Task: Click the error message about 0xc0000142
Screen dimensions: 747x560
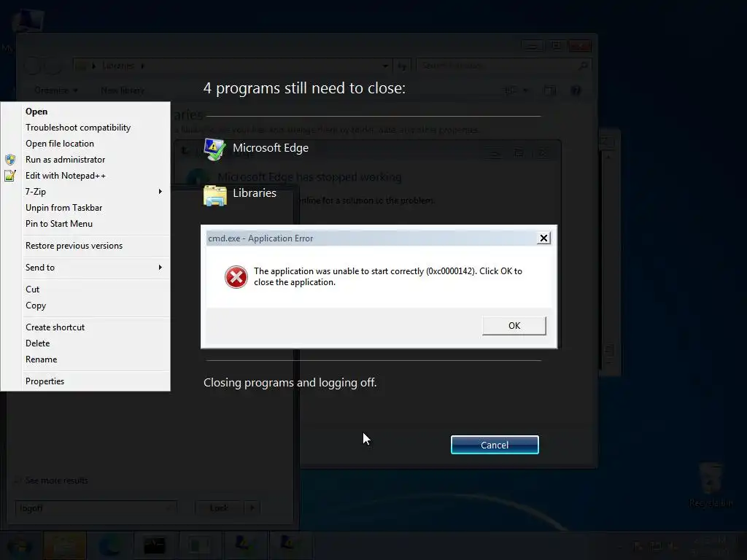Action: [x=388, y=276]
